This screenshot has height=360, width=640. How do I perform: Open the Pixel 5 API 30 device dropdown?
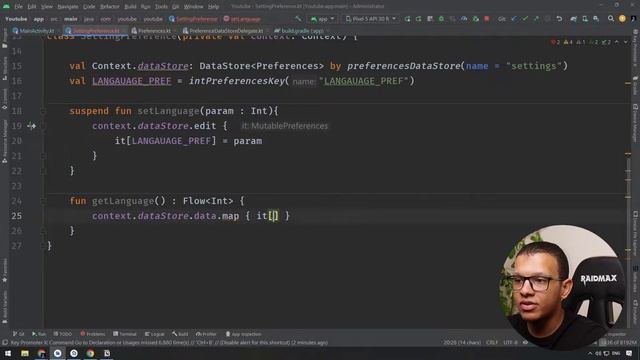(x=371, y=19)
